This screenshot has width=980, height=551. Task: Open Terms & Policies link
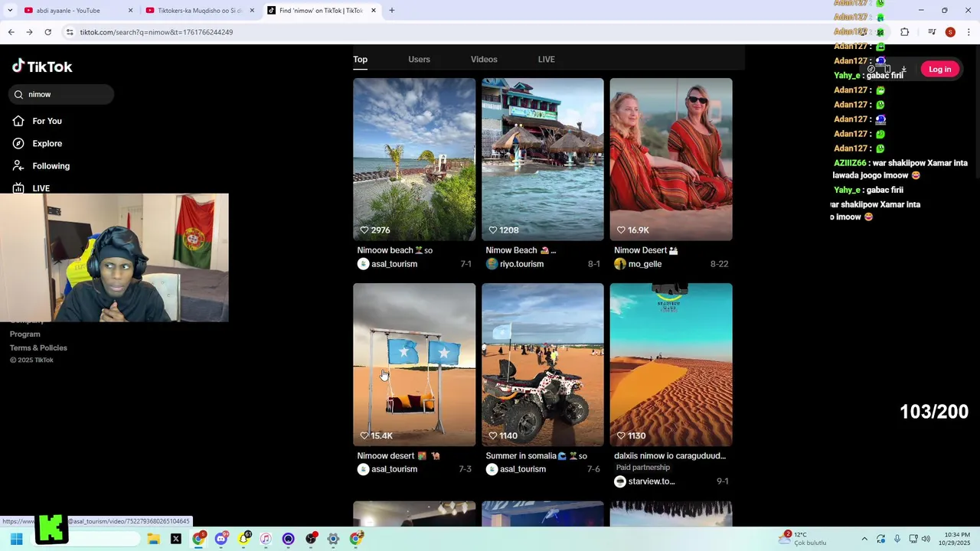[x=38, y=347]
